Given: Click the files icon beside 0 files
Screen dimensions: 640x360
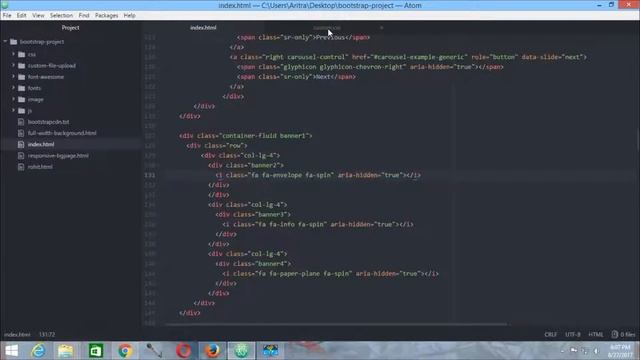Looking at the screenshot, I should [x=615, y=334].
